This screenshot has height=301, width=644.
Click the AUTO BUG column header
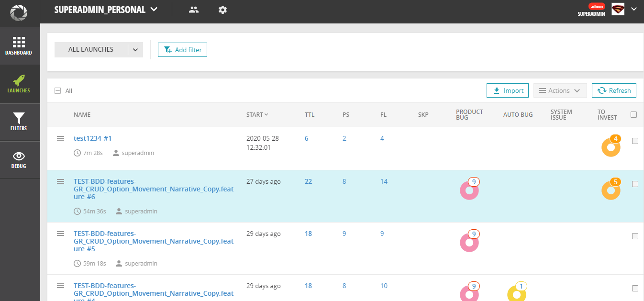pos(518,115)
